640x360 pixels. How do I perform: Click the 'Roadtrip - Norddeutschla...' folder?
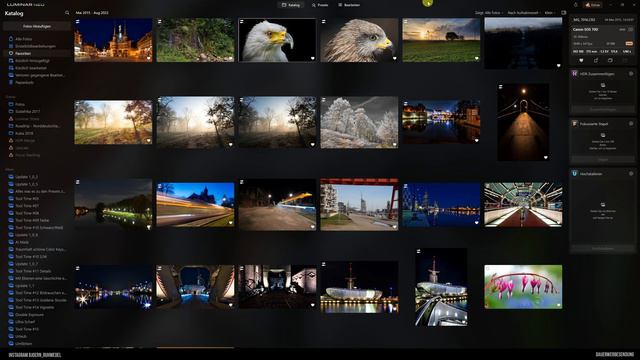pyautogui.click(x=37, y=126)
